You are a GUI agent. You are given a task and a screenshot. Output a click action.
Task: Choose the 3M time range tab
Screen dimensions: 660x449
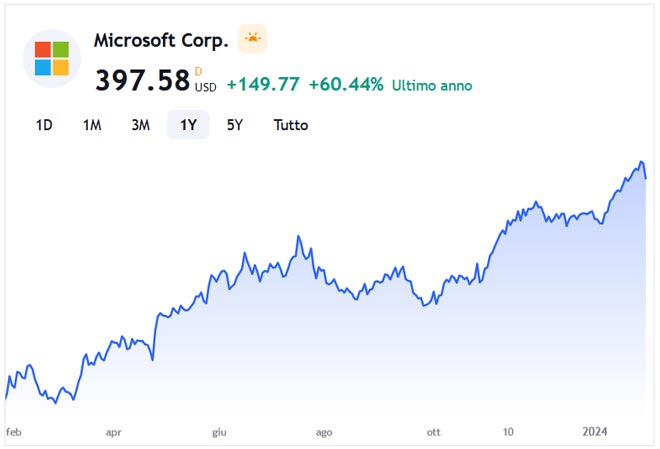140,125
